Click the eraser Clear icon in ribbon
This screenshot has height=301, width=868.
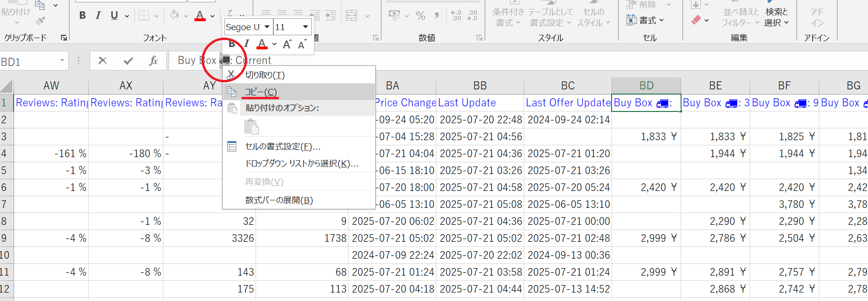point(696,20)
